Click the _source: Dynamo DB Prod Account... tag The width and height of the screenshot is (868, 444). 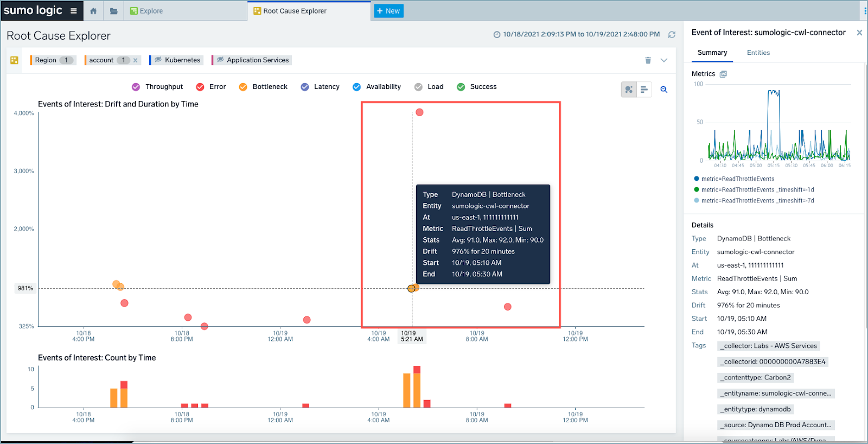click(x=776, y=425)
